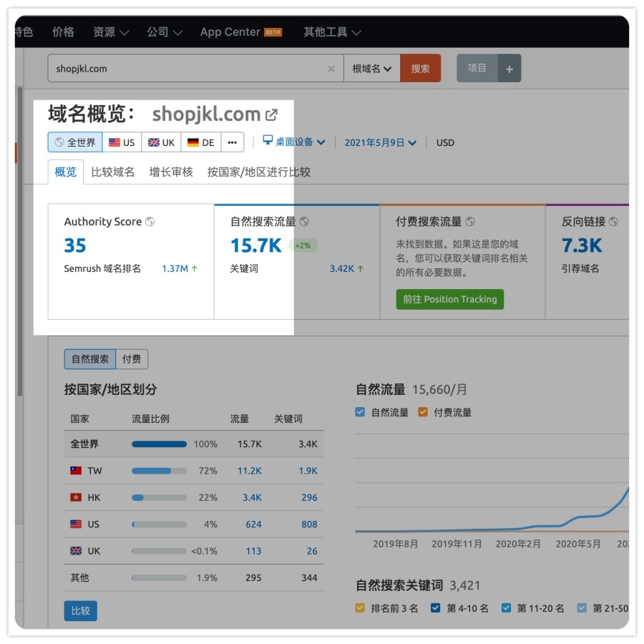
Task: Click the desktop device icon
Action: click(x=268, y=141)
